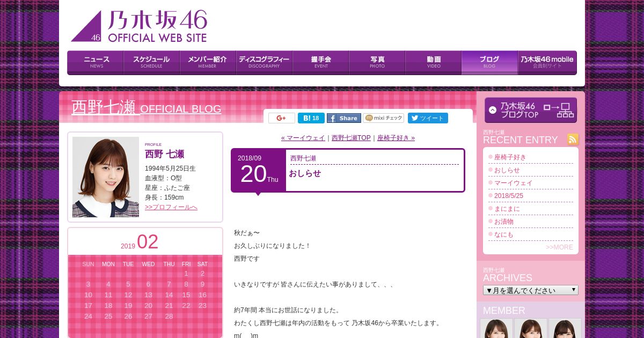Click the 西野七瀬 OFFICIAL BLOG title link
Viewport: 644px width, 338px height.
click(146, 108)
